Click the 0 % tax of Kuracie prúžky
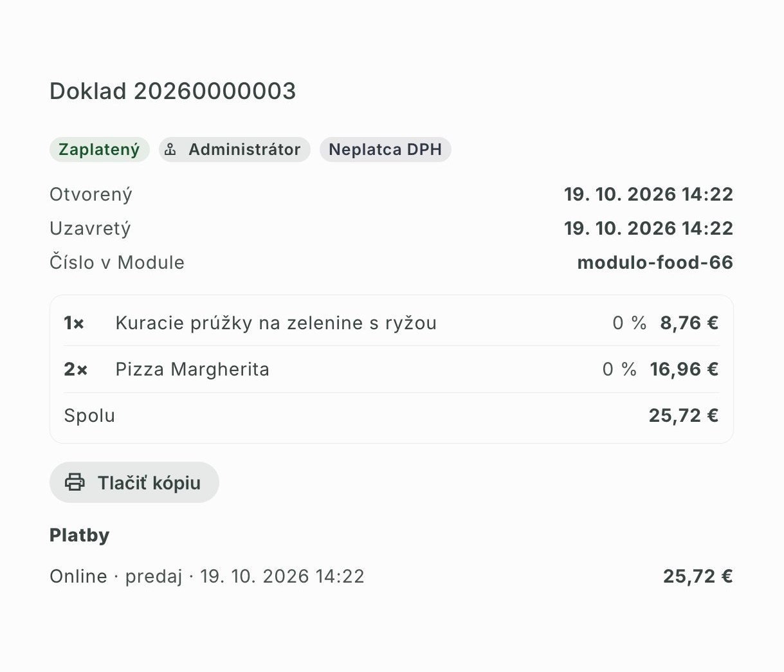The height and width of the screenshot is (672, 784). 630,323
